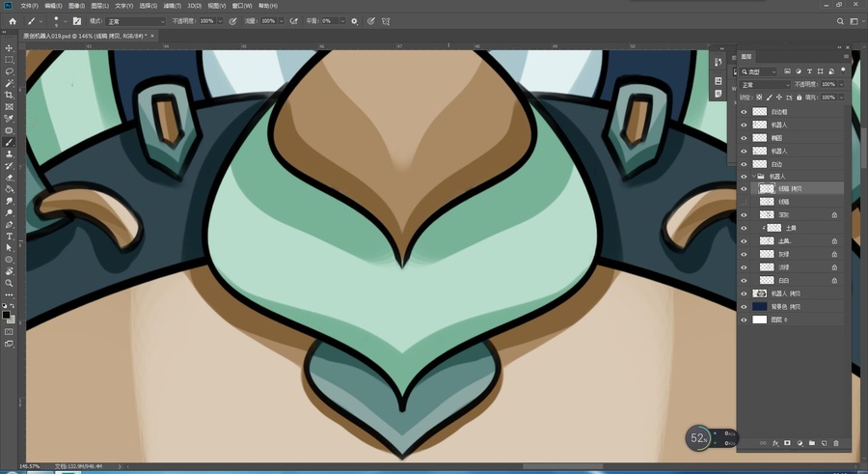Select the Ellipse shape tool
The image size is (868, 474).
[9, 260]
